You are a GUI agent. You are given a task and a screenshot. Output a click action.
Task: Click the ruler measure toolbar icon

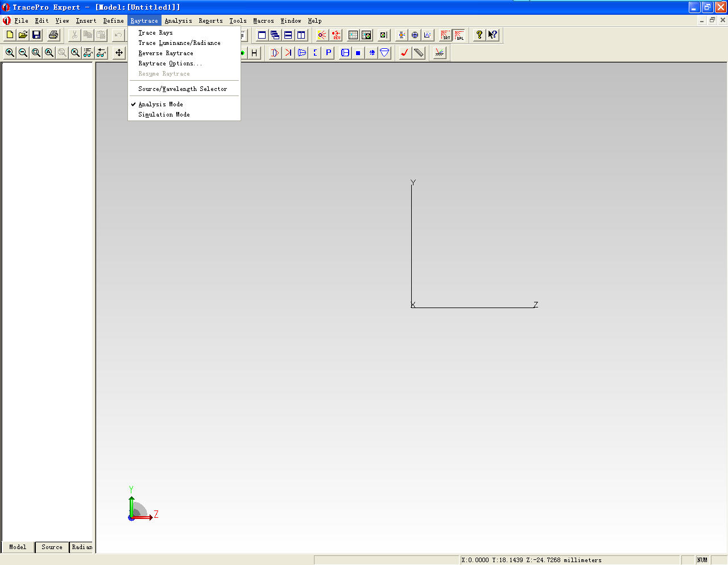pos(419,53)
